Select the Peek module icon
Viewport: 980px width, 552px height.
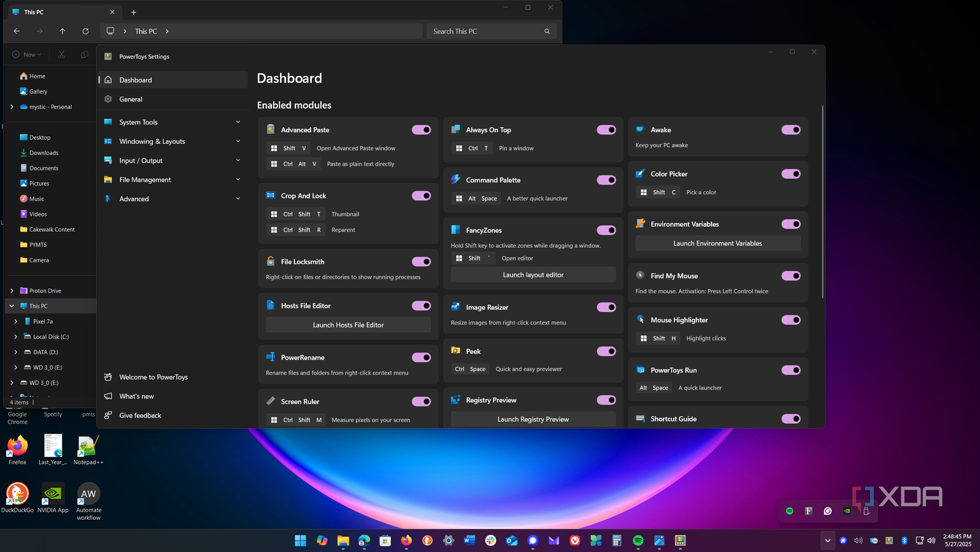pos(456,351)
